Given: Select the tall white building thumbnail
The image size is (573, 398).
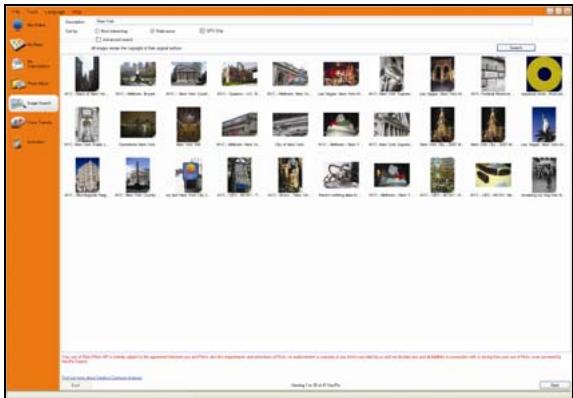Looking at the screenshot, I should (x=87, y=175).
